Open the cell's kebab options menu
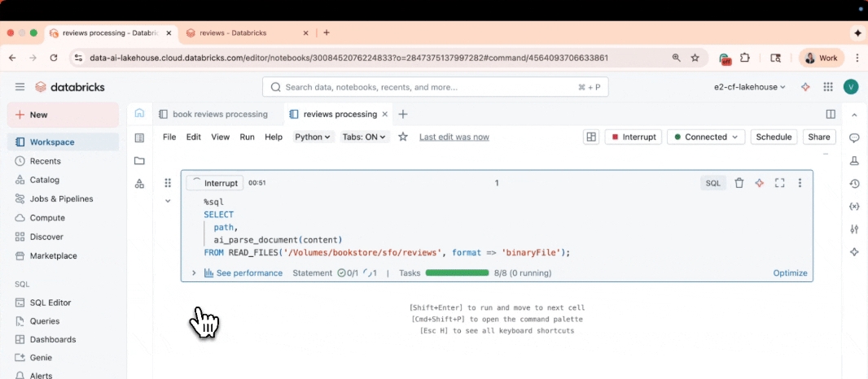The image size is (868, 379). click(800, 183)
